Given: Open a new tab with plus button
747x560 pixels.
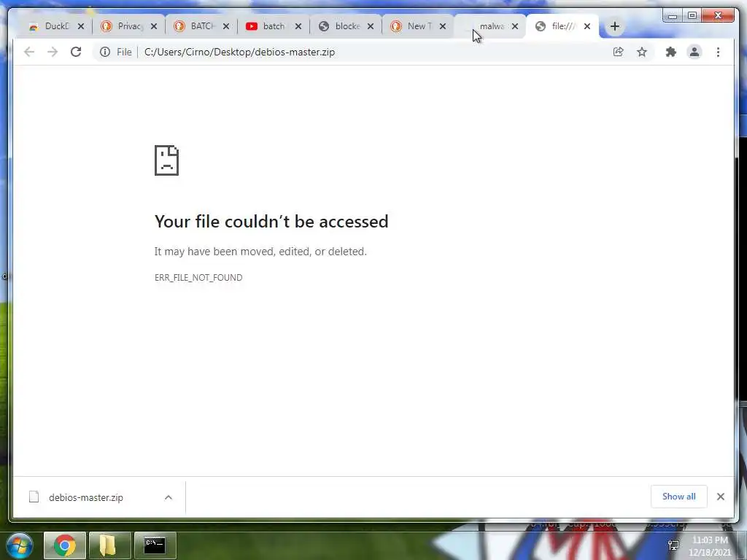Looking at the screenshot, I should 614,26.
